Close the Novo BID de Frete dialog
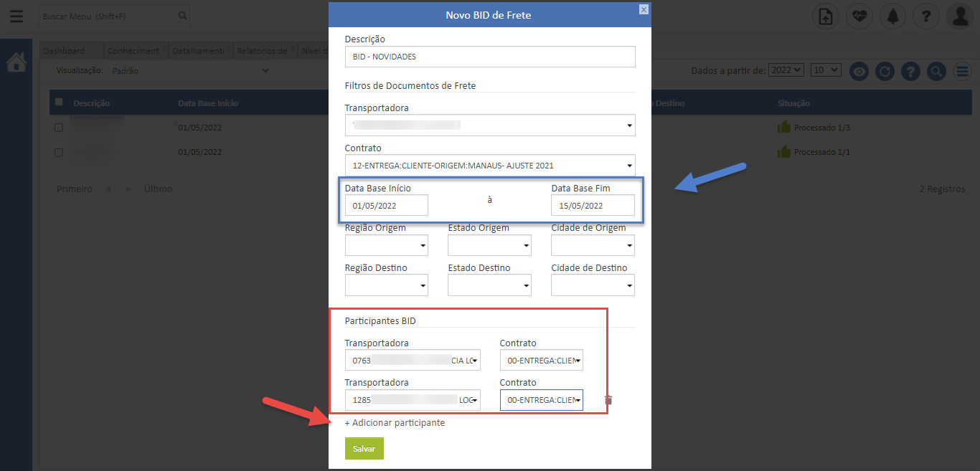Viewport: 980px width, 471px height. 644,9
